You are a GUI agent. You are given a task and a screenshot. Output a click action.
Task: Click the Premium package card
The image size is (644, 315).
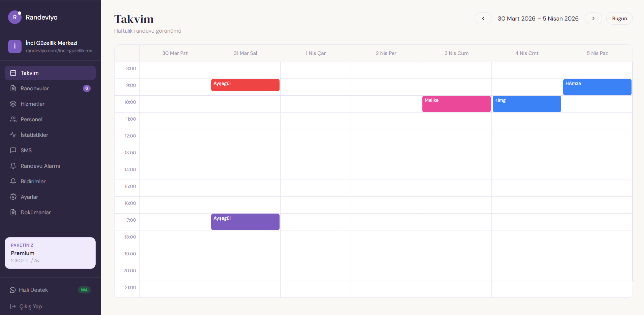click(x=50, y=253)
